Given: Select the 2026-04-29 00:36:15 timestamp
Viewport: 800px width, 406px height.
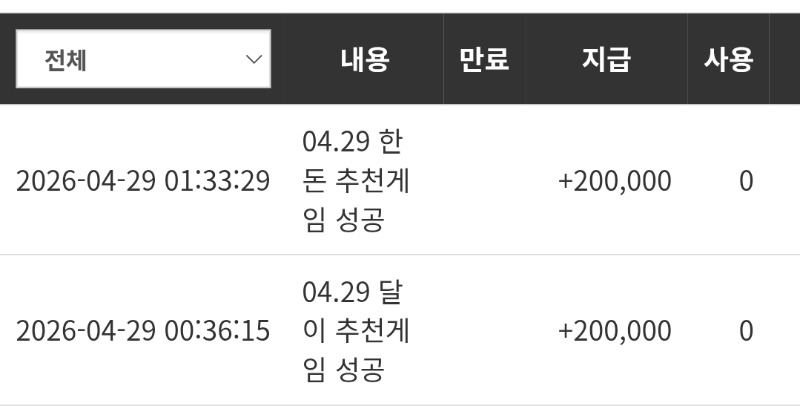Looking at the screenshot, I should [143, 331].
